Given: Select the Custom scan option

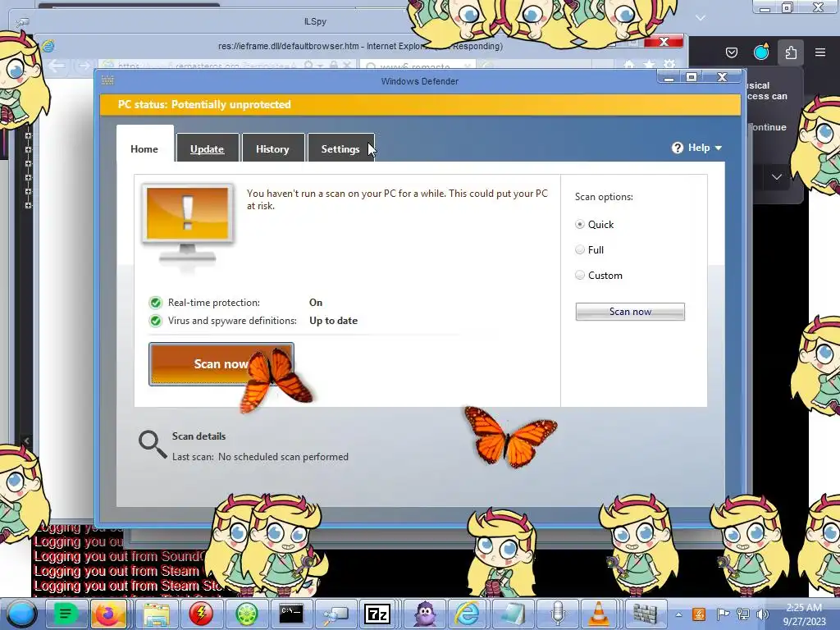Looking at the screenshot, I should (580, 276).
